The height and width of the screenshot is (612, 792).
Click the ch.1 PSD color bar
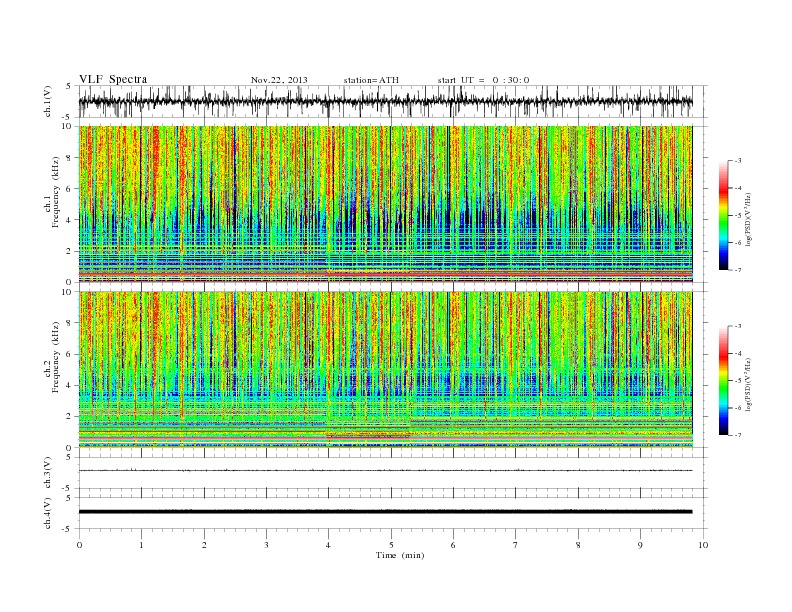pyautogui.click(x=723, y=216)
